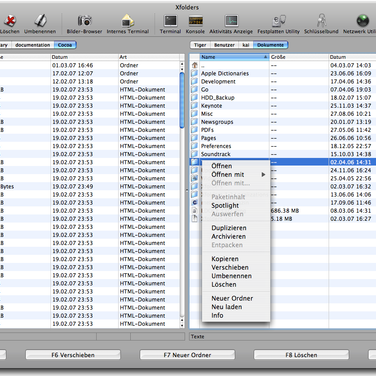Click the parent directory up-arrow icon

tap(195, 65)
